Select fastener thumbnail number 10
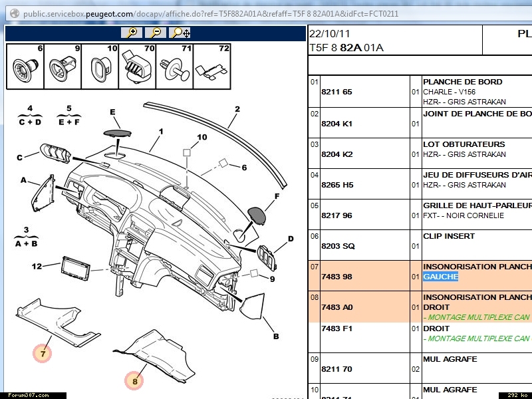Screen dimensions: 532x399 tap(100, 66)
